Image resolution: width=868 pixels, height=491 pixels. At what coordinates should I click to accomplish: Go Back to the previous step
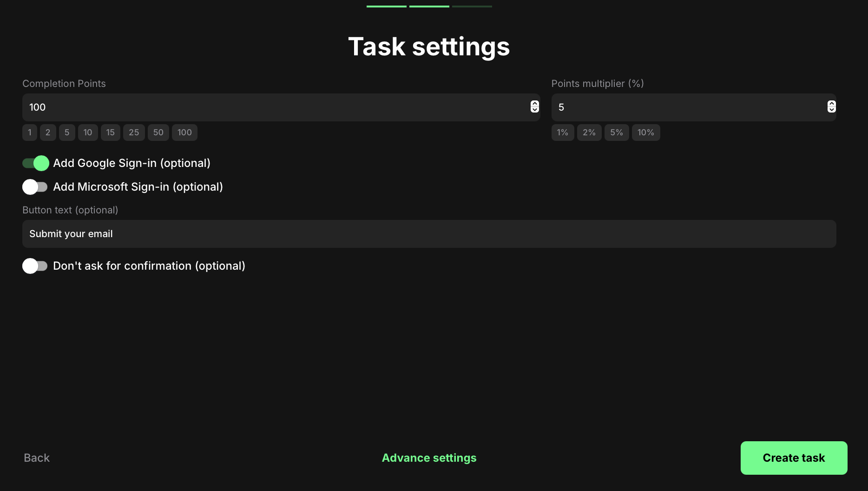point(37,458)
